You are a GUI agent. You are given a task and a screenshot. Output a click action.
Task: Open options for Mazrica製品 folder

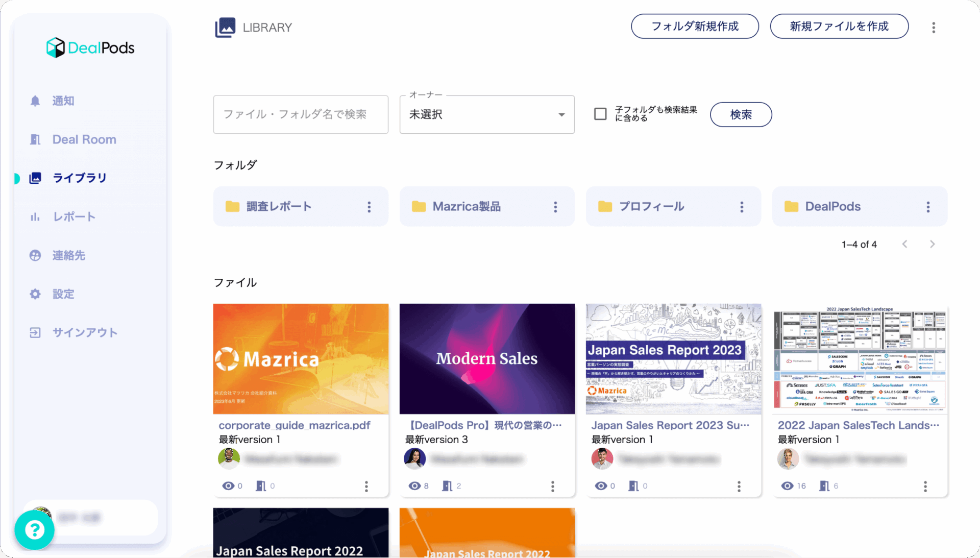point(555,207)
